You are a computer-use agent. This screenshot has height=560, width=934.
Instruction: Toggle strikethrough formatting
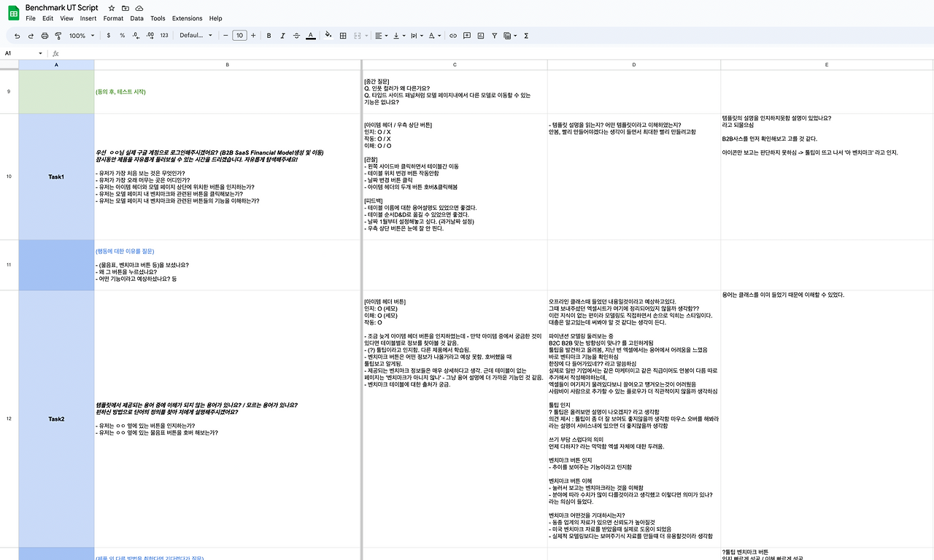coord(296,35)
